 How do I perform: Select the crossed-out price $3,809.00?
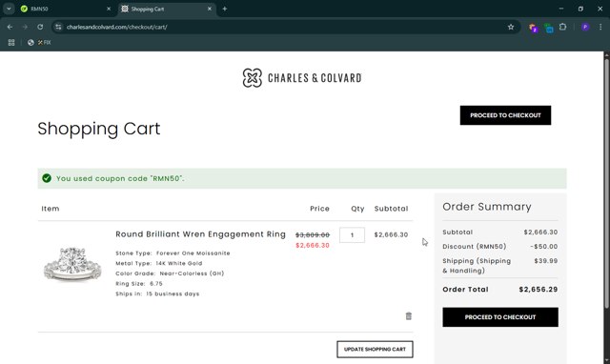click(x=313, y=235)
